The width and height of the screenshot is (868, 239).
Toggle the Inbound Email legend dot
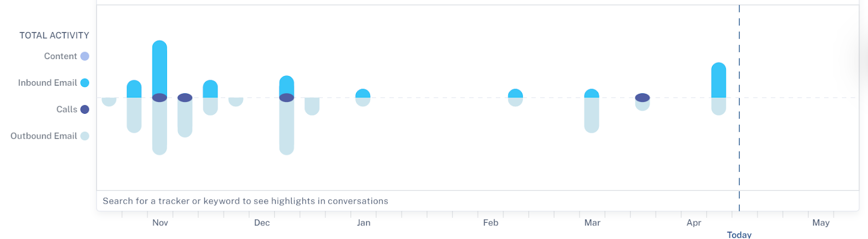coord(85,83)
